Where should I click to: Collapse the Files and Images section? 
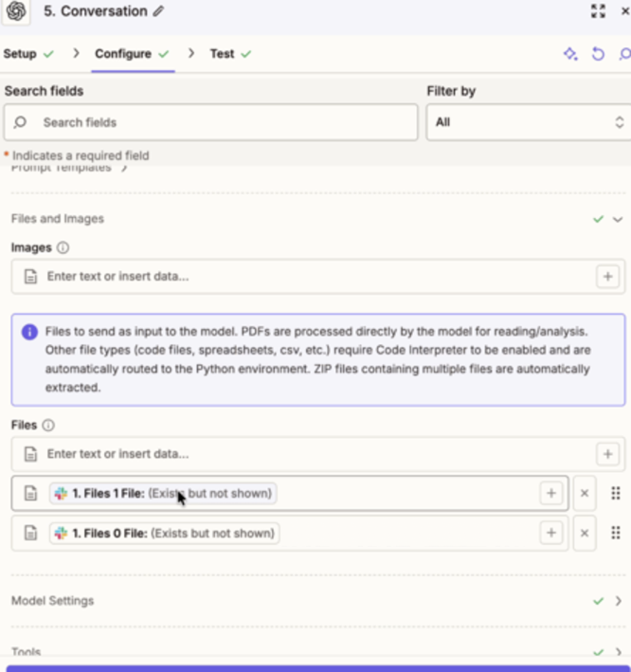point(617,219)
